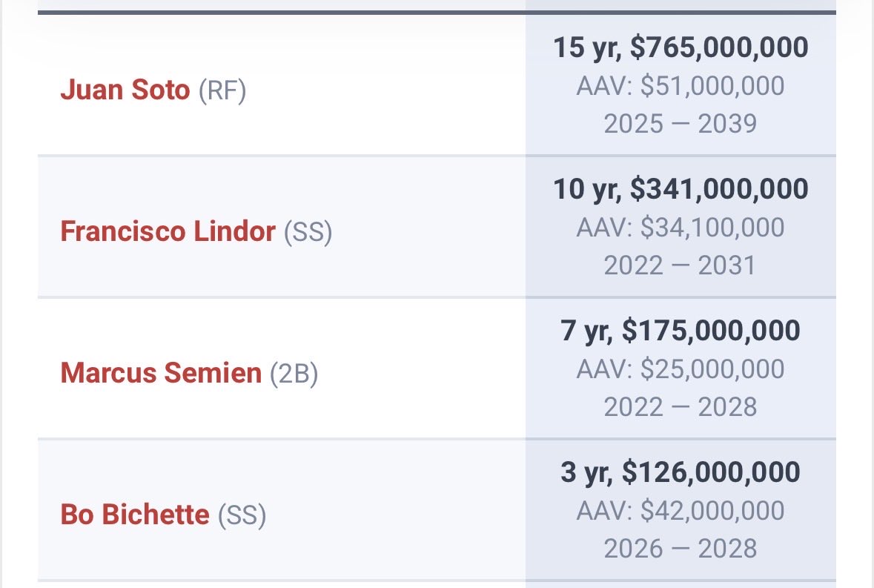Open the Francisco Lindor player link

(x=168, y=232)
